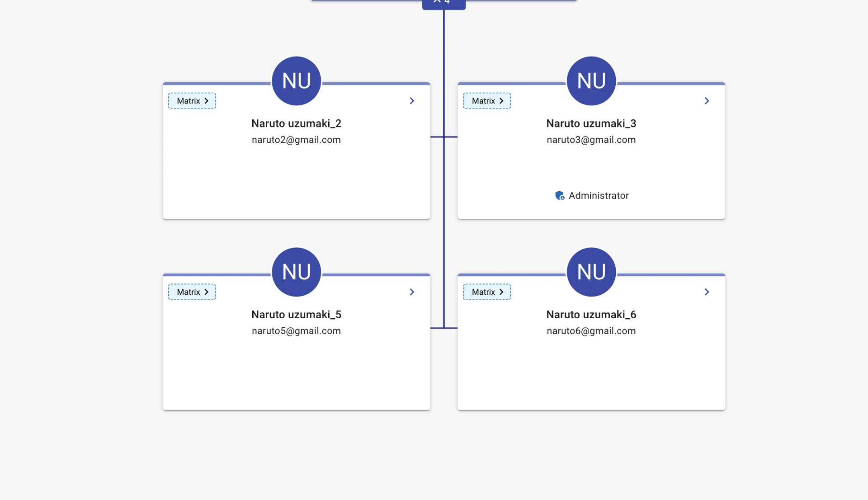Click the Administrator shield icon on Naruto uzumaki_3 card

tap(560, 195)
